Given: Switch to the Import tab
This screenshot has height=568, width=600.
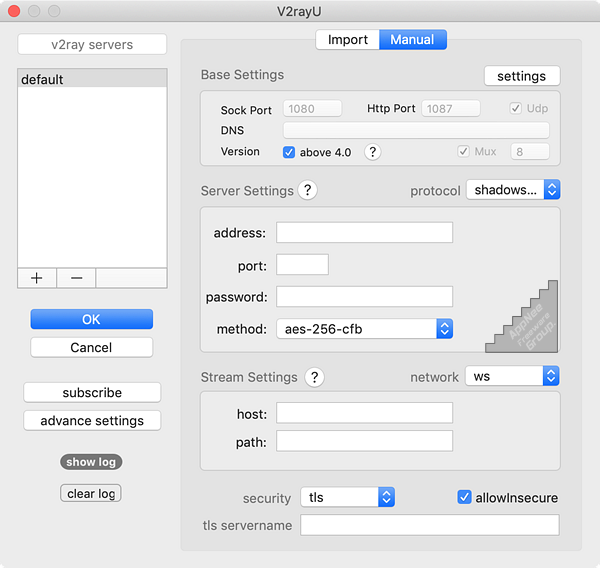Looking at the screenshot, I should click(x=347, y=39).
